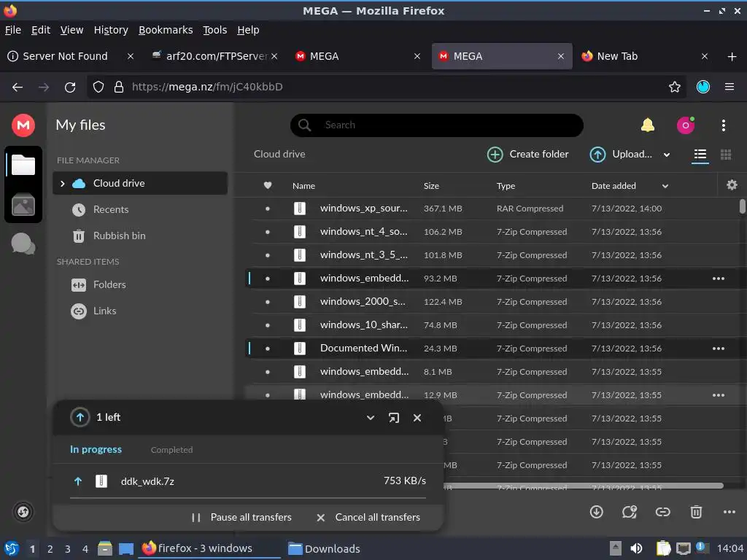Click the tracking protection shield icon
The width and height of the screenshot is (747, 560).
98,87
